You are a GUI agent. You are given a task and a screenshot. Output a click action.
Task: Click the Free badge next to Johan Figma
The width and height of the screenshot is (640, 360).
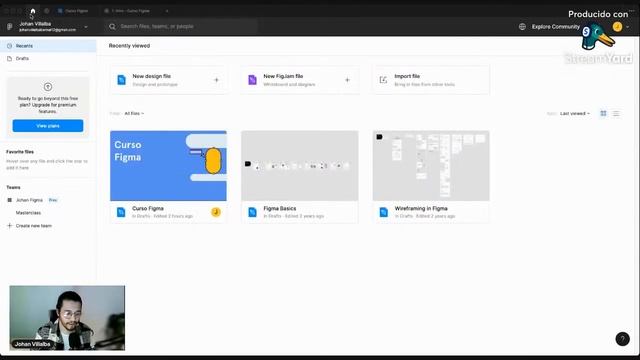(x=53, y=200)
